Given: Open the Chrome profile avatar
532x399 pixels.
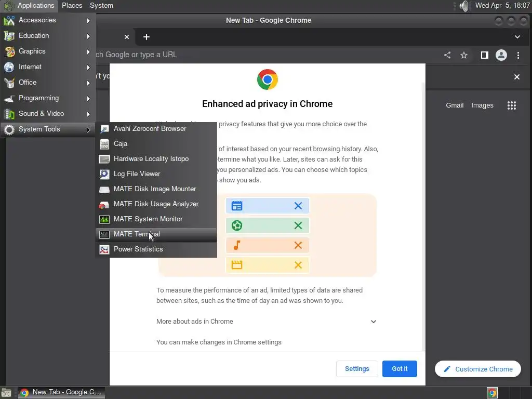Looking at the screenshot, I should click(501, 55).
